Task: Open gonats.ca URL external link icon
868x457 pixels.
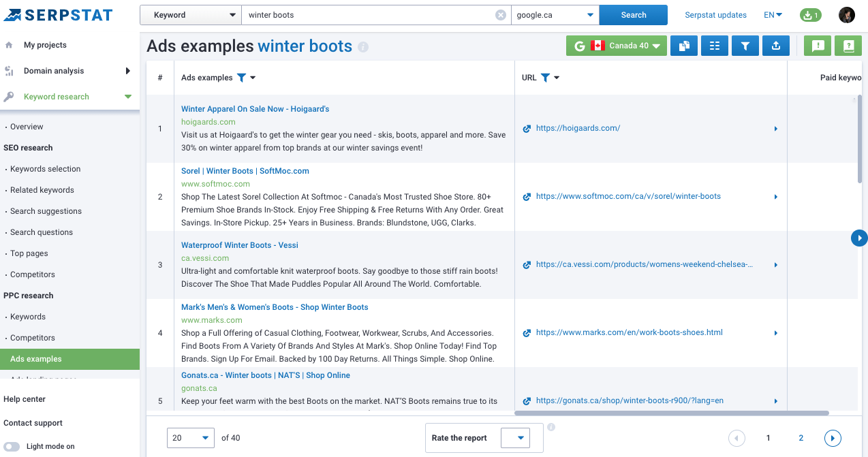Action: click(527, 401)
